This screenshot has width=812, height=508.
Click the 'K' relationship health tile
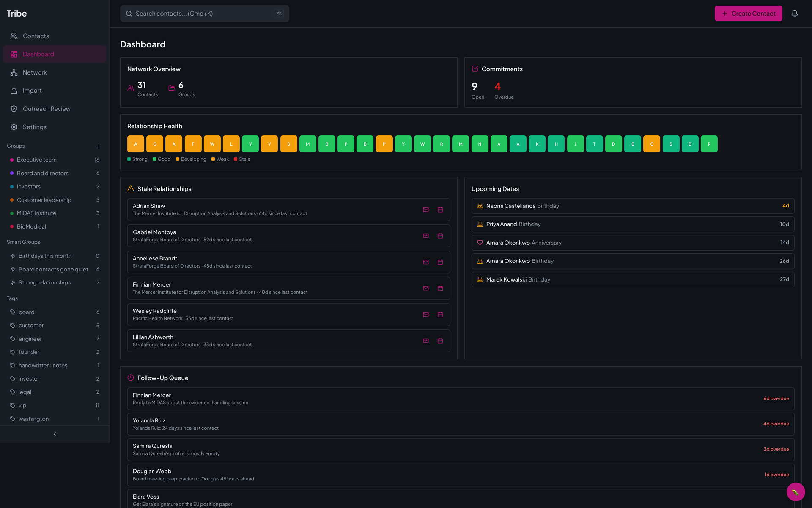(537, 144)
